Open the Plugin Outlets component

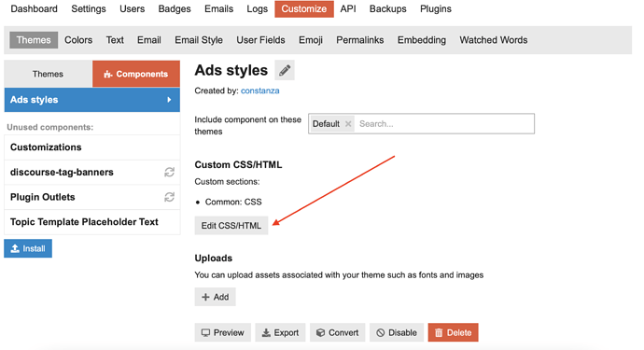(x=92, y=197)
